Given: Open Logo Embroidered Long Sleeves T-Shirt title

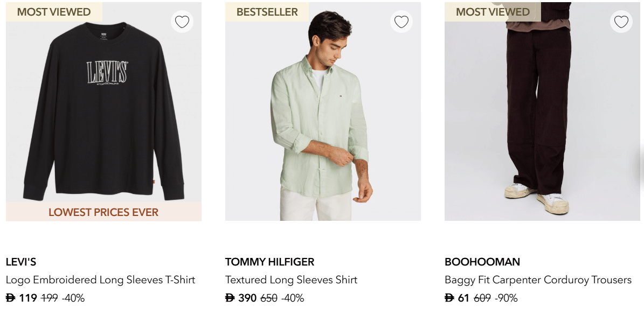Looking at the screenshot, I should point(100,280).
